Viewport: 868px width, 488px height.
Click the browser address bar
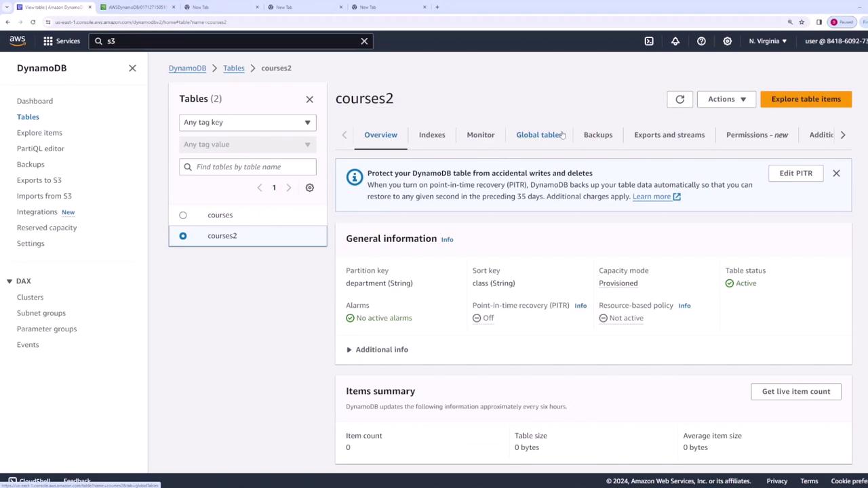(x=414, y=22)
